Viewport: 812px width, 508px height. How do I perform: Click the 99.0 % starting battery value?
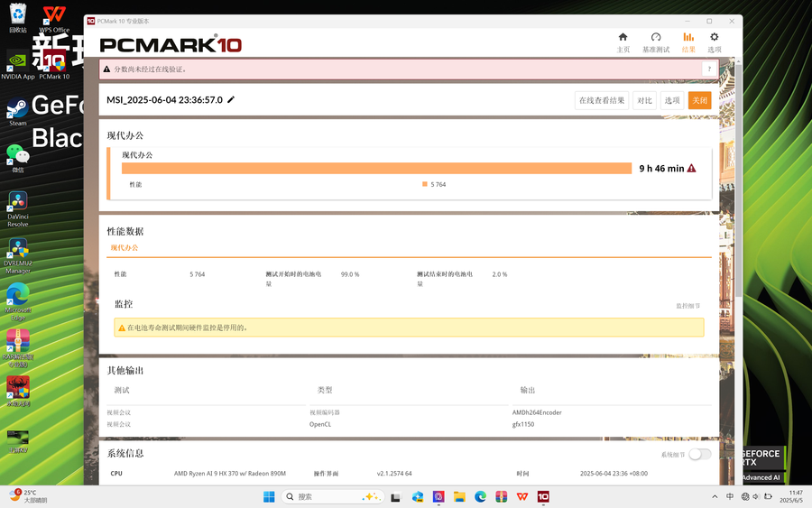coord(350,274)
